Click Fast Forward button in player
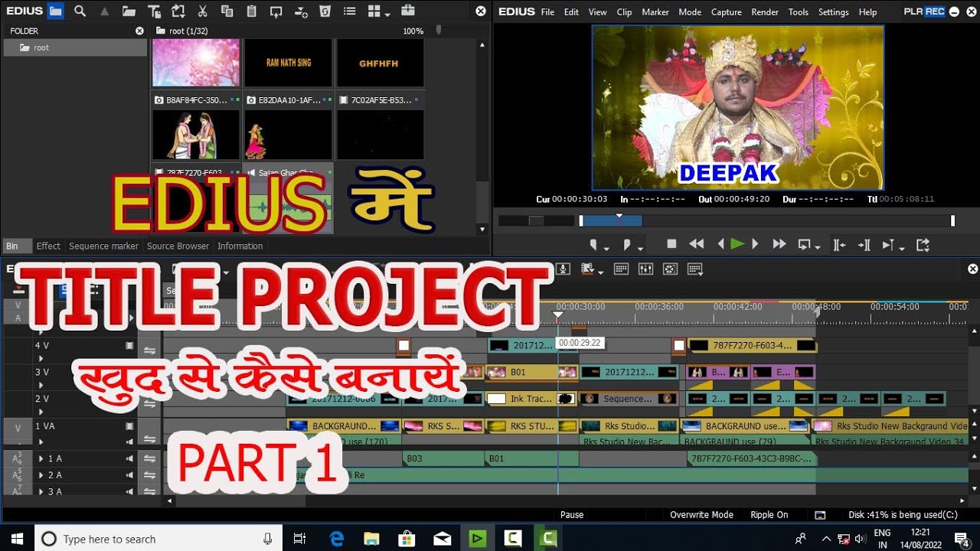 [x=779, y=244]
